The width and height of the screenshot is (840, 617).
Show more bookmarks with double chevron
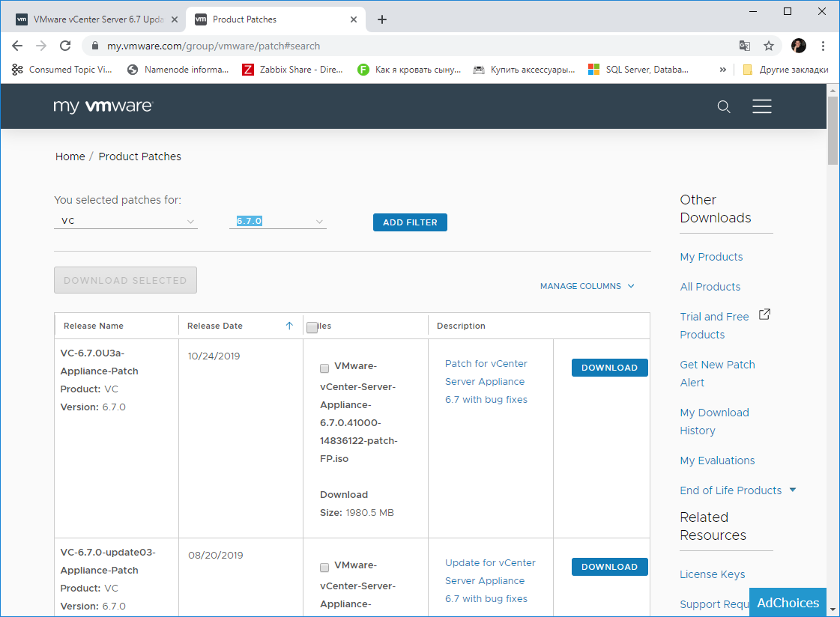coord(722,70)
